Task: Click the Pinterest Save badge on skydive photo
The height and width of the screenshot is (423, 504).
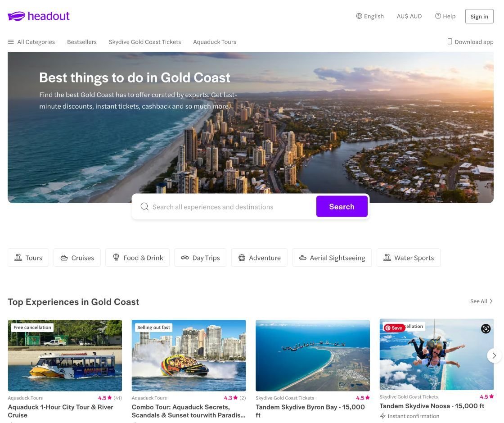Action: pos(394,328)
